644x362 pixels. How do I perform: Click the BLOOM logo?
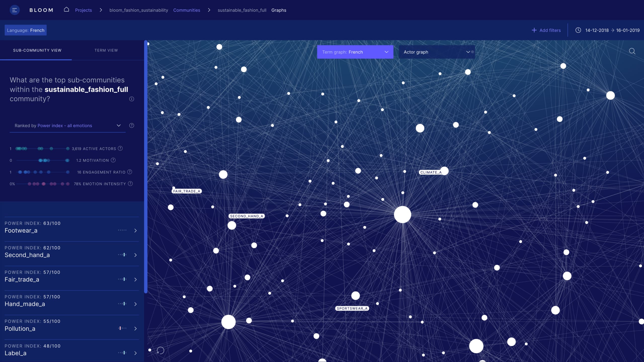pos(41,10)
